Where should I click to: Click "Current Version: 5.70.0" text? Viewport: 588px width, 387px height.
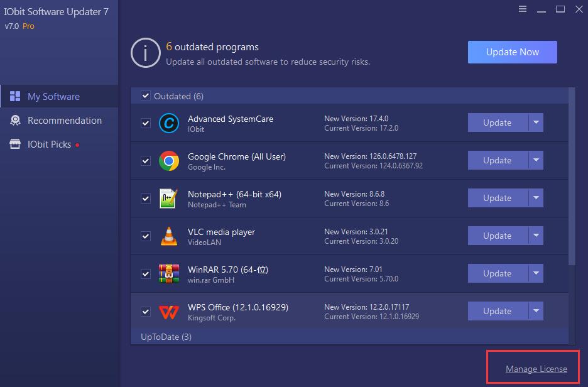361,278
